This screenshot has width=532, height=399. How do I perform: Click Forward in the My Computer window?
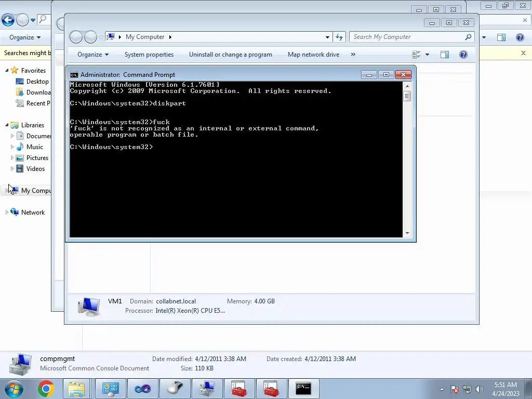point(90,37)
